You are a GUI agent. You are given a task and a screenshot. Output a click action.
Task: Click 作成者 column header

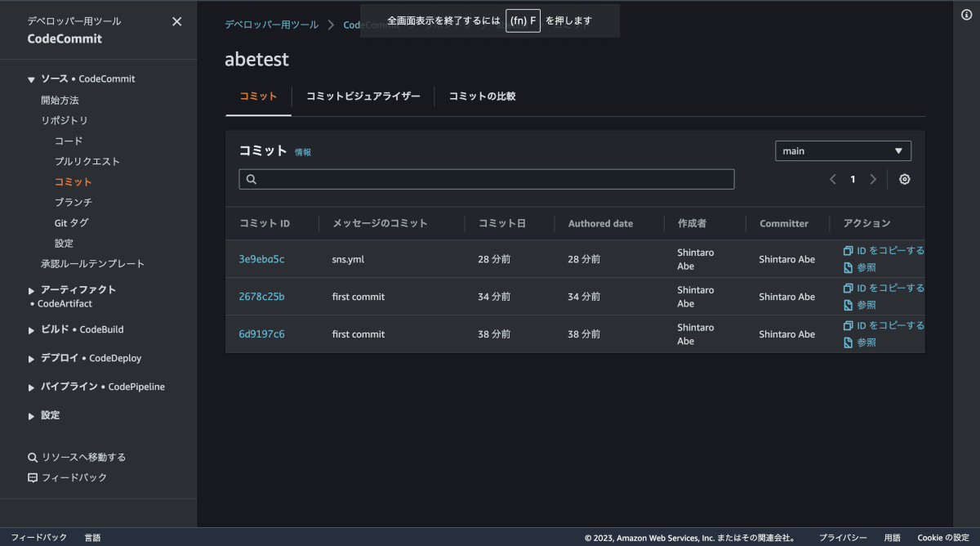point(692,223)
